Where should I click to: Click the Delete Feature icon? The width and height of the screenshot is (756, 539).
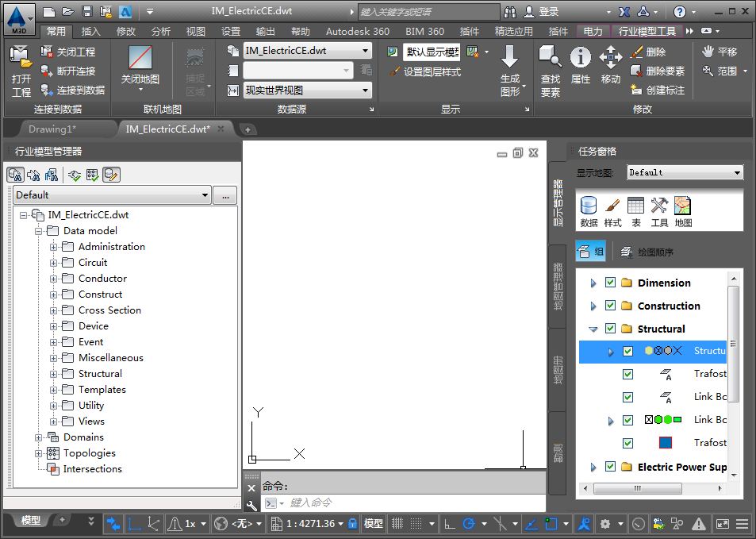[637, 71]
